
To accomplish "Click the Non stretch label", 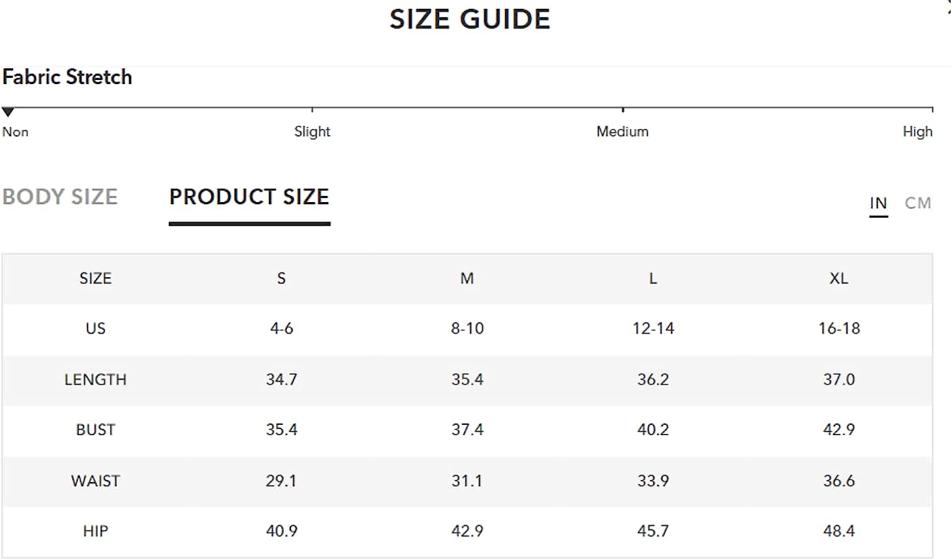I will 15,132.
